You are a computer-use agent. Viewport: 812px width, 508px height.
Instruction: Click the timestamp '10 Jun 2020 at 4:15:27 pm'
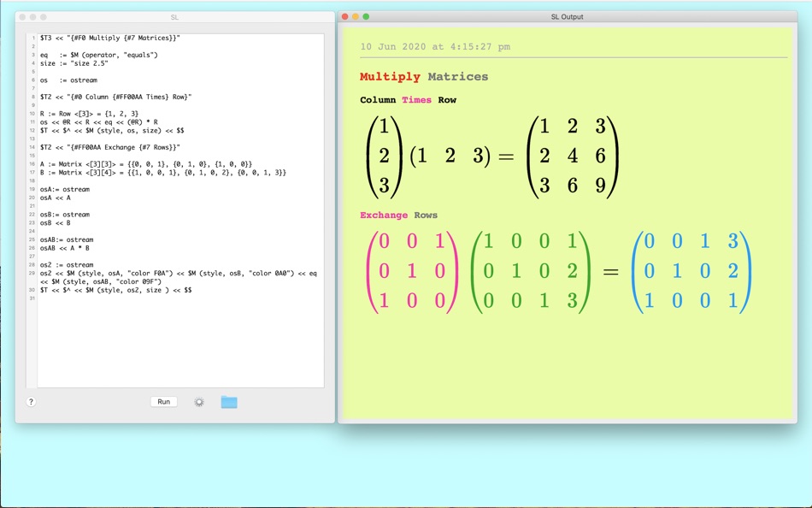click(x=435, y=47)
